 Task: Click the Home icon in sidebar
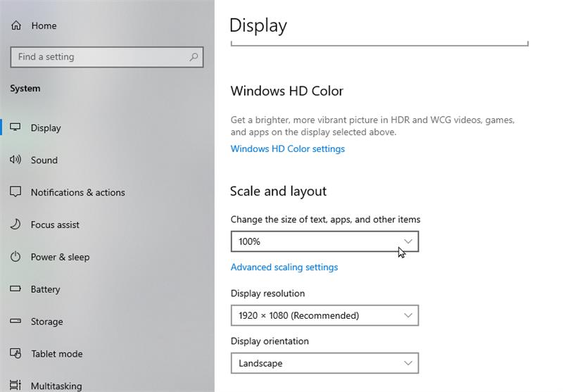point(16,25)
